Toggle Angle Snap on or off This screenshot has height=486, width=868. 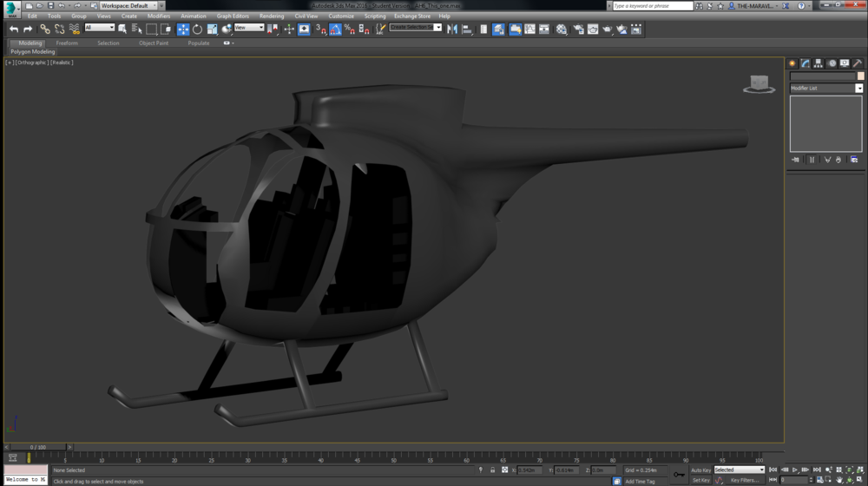pos(335,30)
